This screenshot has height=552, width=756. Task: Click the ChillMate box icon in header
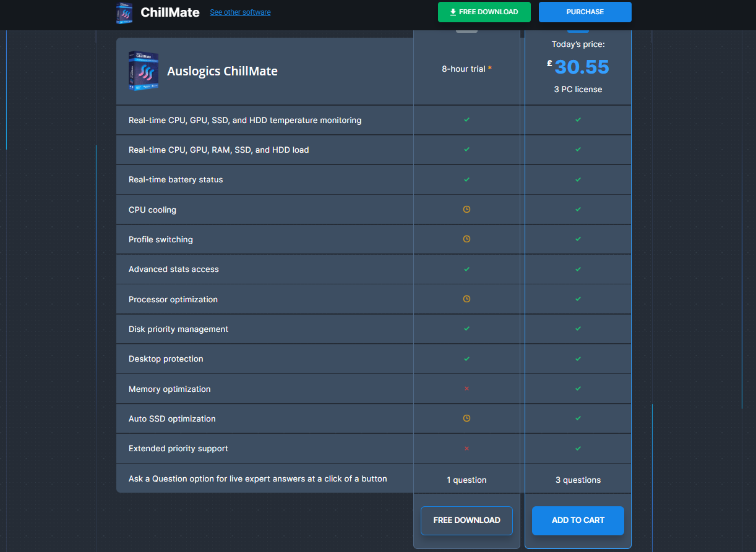(x=124, y=12)
